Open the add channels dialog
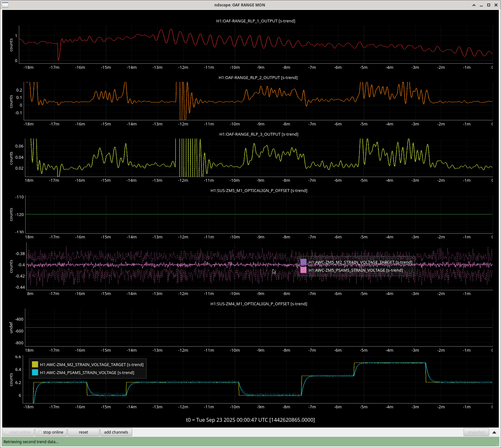Viewport: 501px width, 448px height. pos(116,432)
